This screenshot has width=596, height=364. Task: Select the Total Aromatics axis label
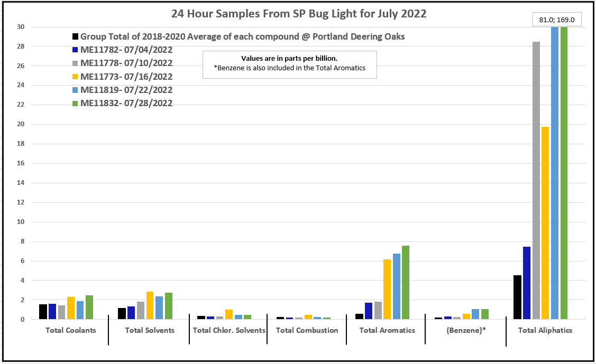[x=387, y=330]
